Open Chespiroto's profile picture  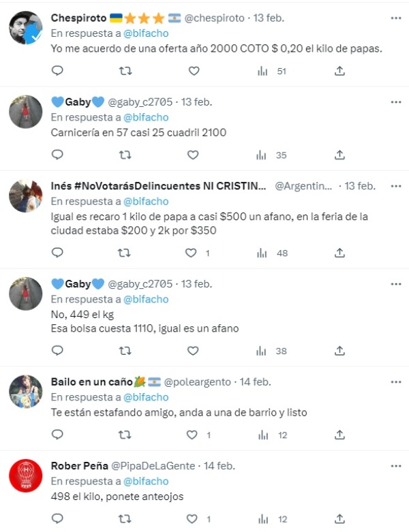[x=26, y=28]
